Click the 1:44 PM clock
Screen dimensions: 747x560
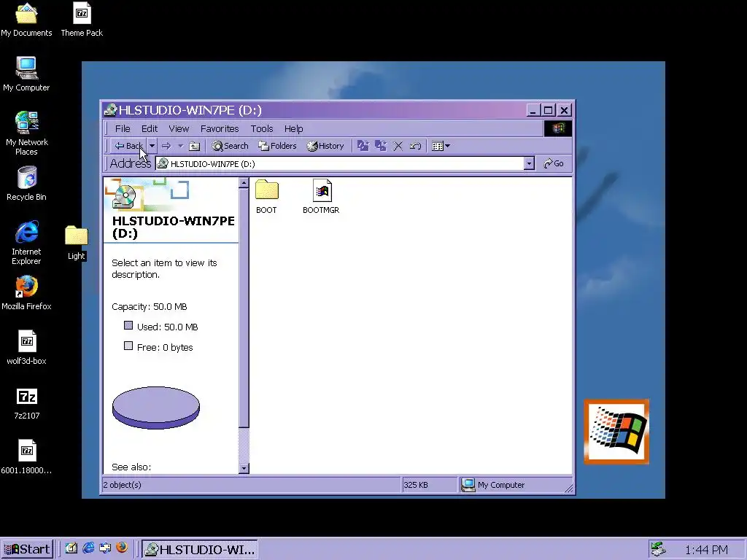tap(706, 550)
